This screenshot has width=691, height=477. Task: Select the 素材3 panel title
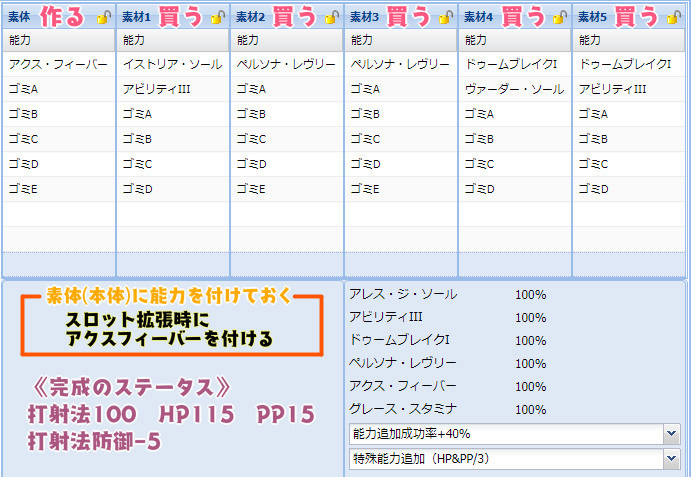(364, 17)
